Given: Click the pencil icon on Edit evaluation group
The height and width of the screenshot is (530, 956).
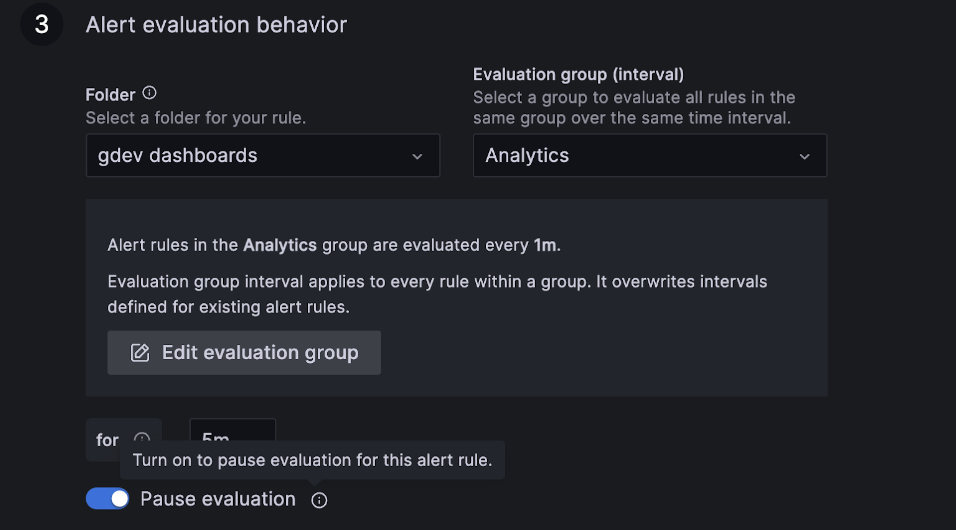Looking at the screenshot, I should pos(140,353).
